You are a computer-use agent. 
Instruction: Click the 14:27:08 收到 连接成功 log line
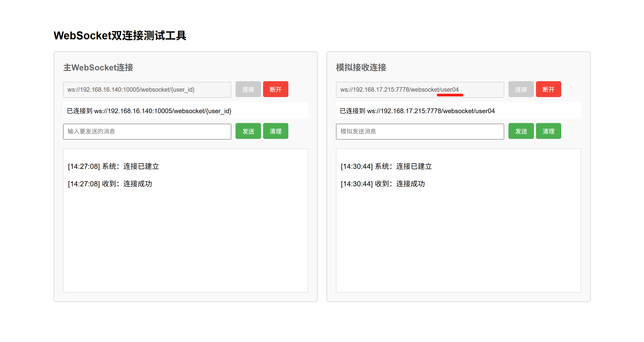[110, 184]
